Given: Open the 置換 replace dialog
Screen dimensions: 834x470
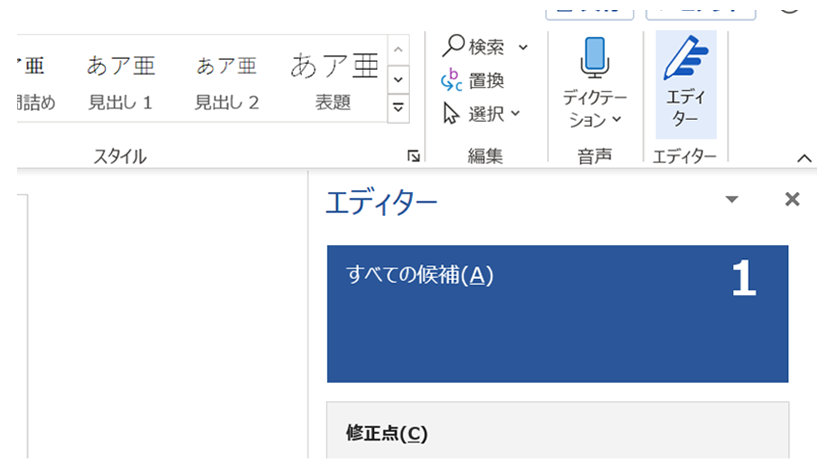Looking at the screenshot, I should (472, 80).
